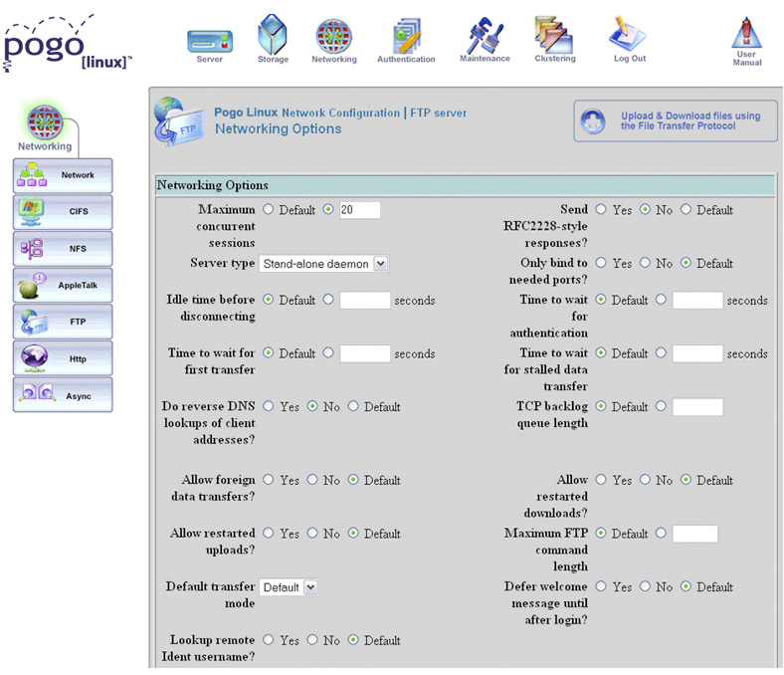Screen dimensions: 784x675
Task: Open the Clustering icon
Action: (554, 34)
